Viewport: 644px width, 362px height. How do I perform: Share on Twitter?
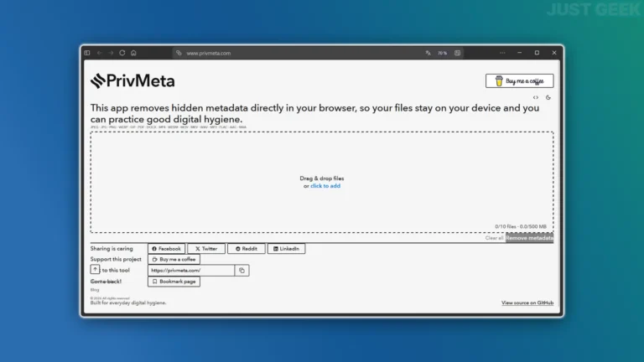pos(206,249)
